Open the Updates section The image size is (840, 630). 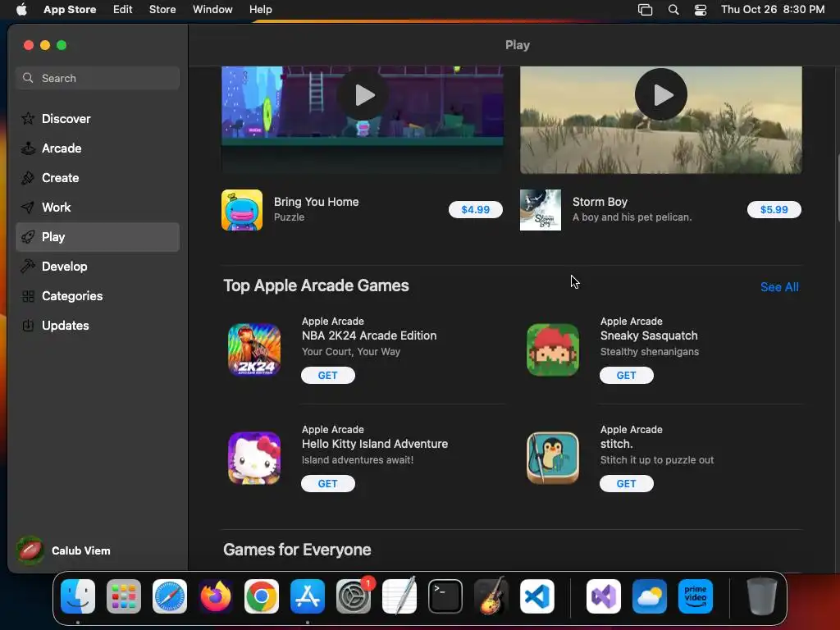[98, 325]
